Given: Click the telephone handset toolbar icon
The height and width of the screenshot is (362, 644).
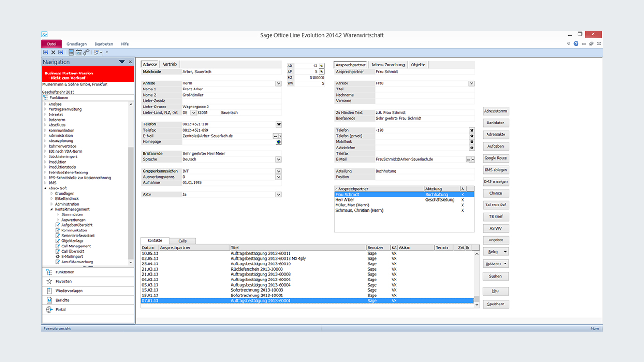Looking at the screenshot, I should pos(86,52).
